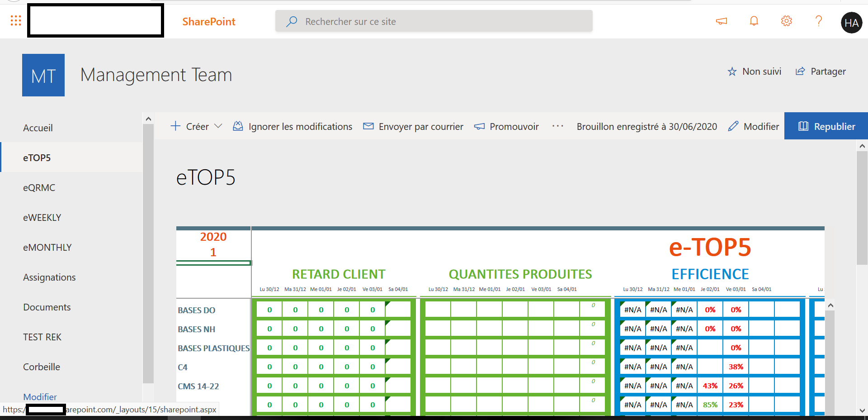Open eQRMC page

click(x=39, y=188)
